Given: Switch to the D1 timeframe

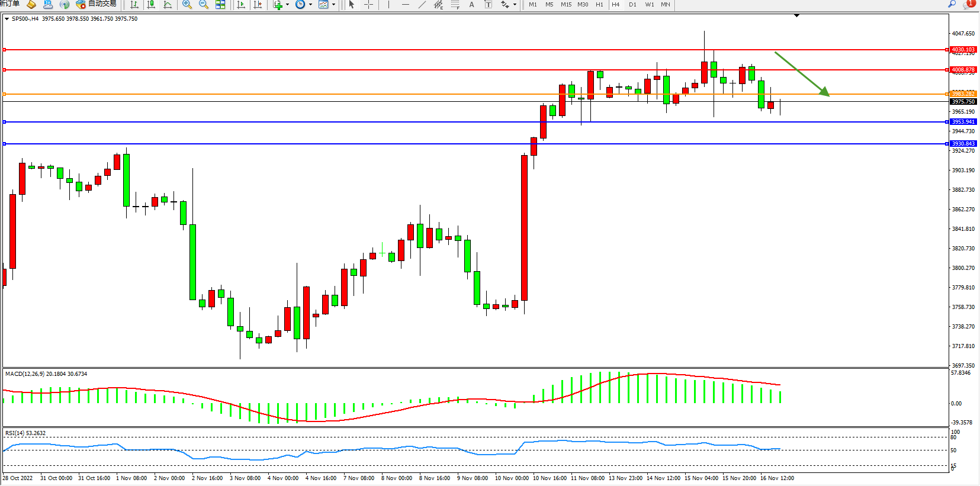Looking at the screenshot, I should pyautogui.click(x=632, y=5).
